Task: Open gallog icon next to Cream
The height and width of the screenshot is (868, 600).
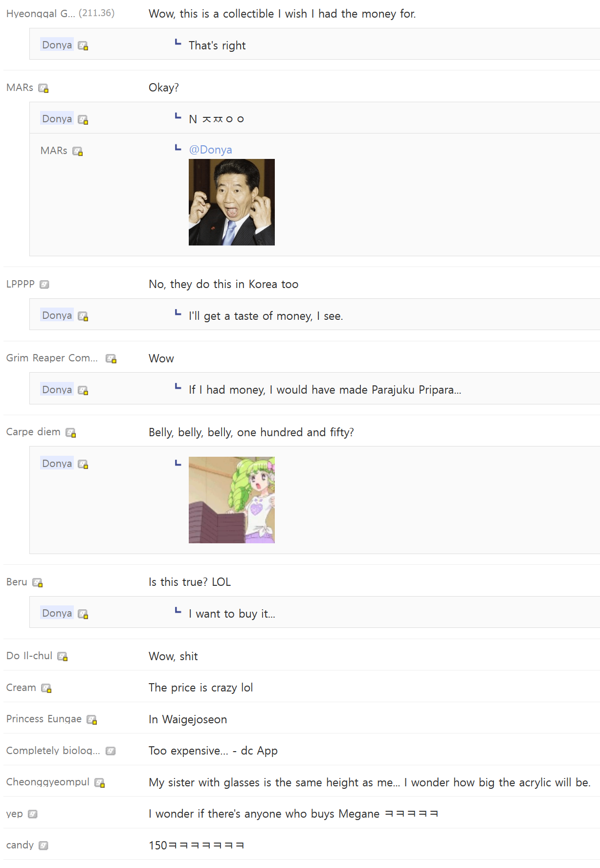Action: click(x=46, y=689)
